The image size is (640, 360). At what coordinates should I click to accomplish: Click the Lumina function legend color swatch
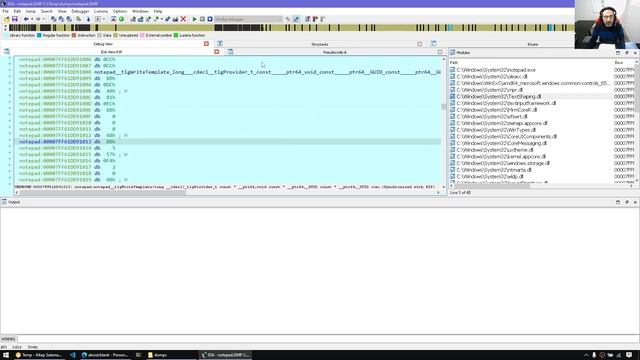[176, 36]
